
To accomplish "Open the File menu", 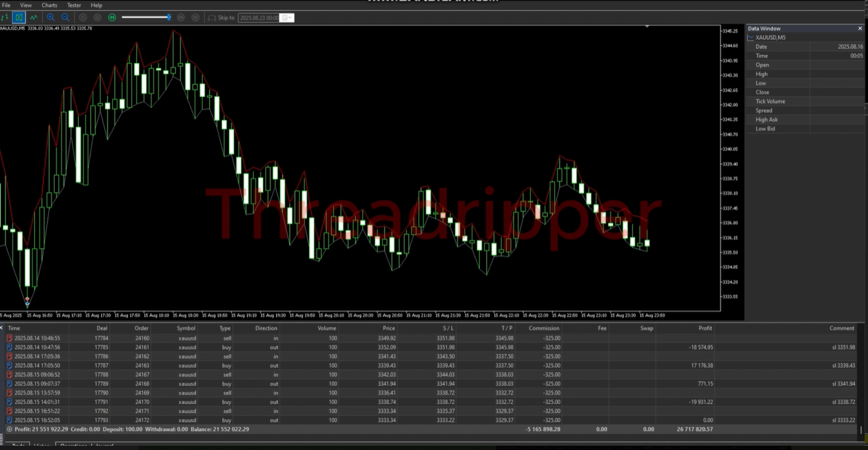I will pos(6,5).
